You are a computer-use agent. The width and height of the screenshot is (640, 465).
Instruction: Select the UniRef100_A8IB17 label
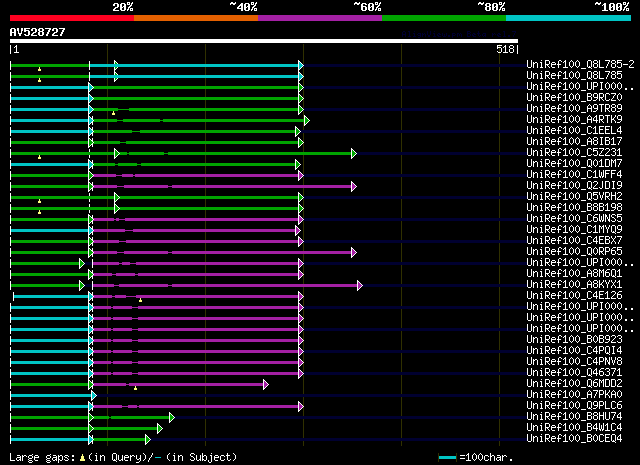[x=574, y=142]
